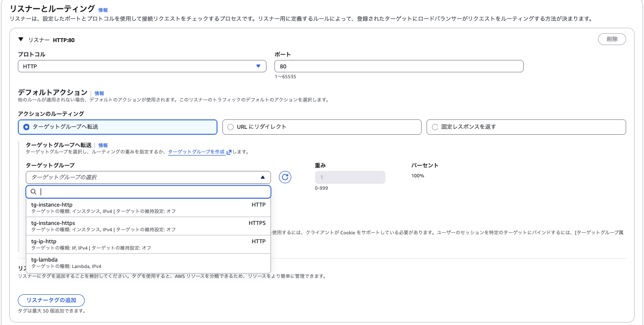This screenshot has height=325, width=644.
Task: Select tg-ip-http in the dropdown list
Action: 149,244
